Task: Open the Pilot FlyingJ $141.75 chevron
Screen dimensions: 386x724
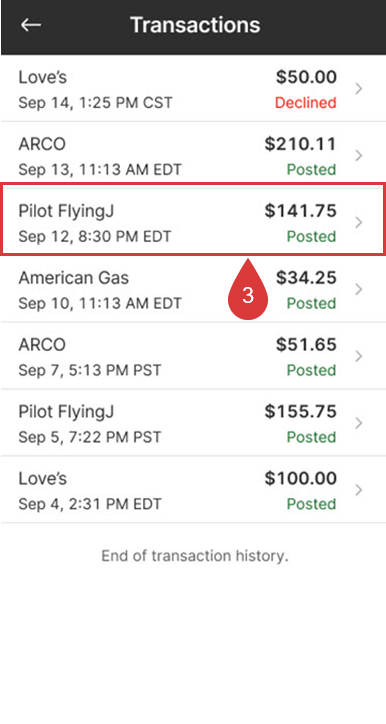Action: click(359, 223)
